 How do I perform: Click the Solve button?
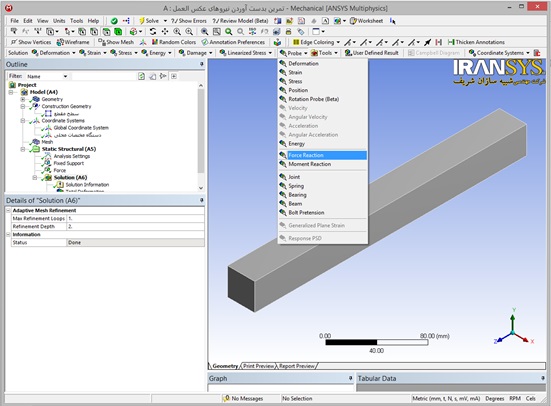(x=149, y=21)
